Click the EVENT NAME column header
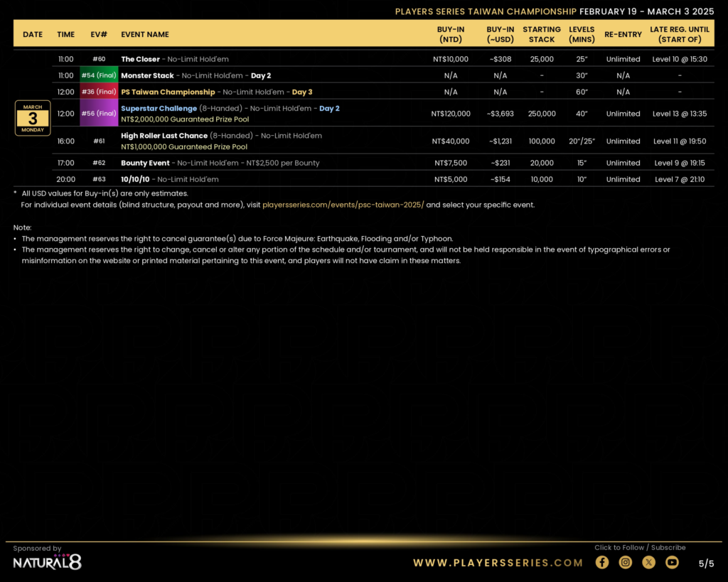 tap(145, 34)
